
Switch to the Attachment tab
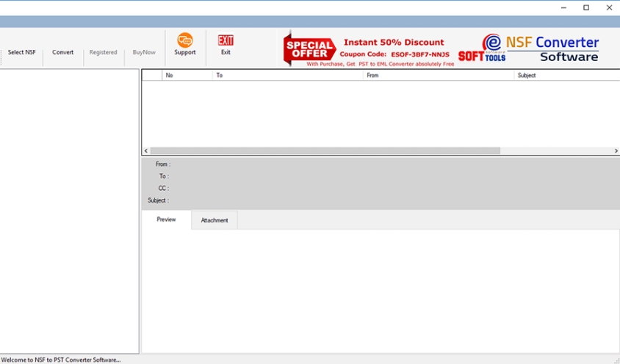point(215,220)
